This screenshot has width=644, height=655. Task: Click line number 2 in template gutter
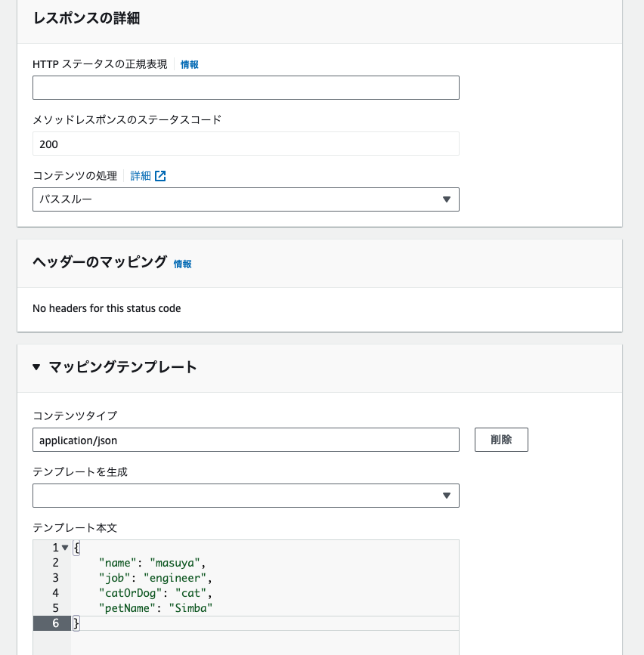(56, 563)
